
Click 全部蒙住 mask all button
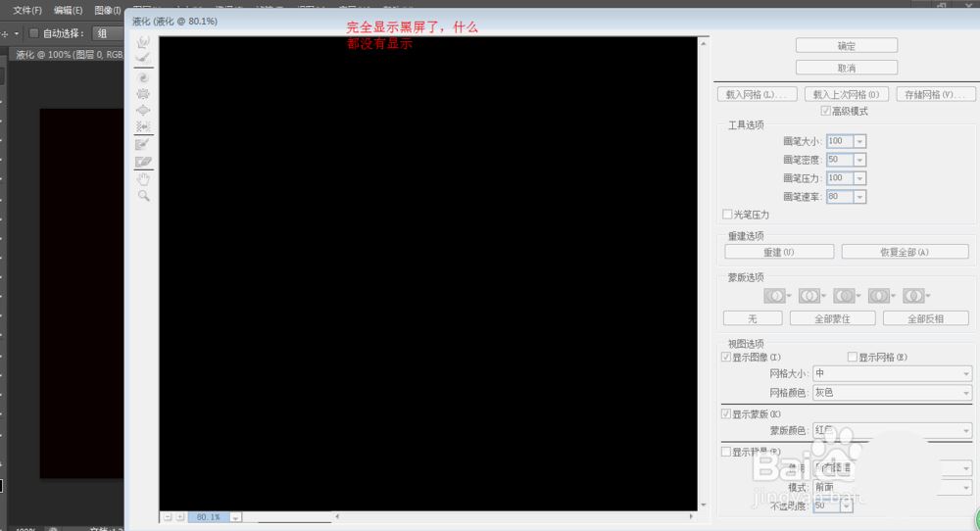point(832,318)
